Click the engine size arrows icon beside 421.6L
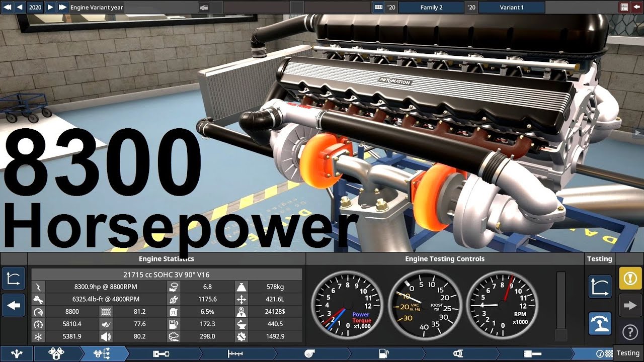 pyautogui.click(x=241, y=299)
